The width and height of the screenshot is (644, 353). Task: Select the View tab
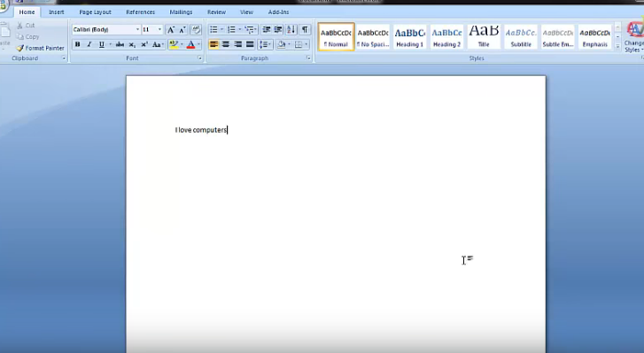246,12
